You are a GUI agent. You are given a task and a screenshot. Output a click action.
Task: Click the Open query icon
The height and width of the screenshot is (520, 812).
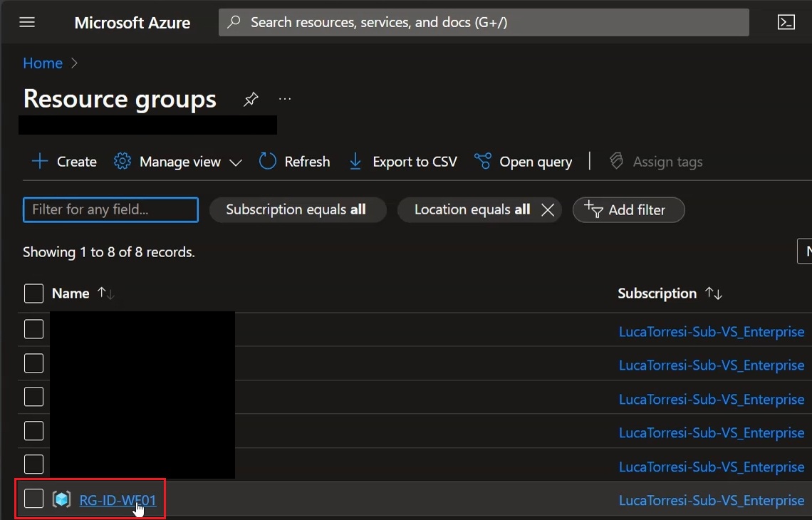coord(483,162)
